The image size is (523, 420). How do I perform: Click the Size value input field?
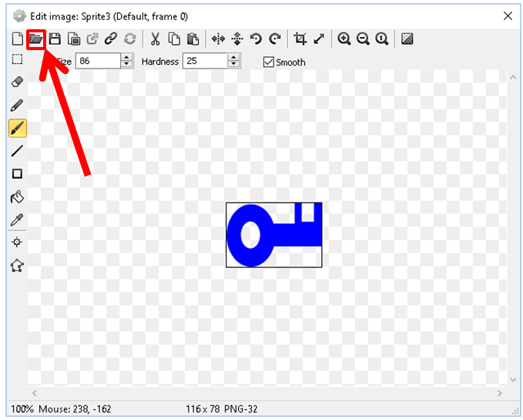98,61
